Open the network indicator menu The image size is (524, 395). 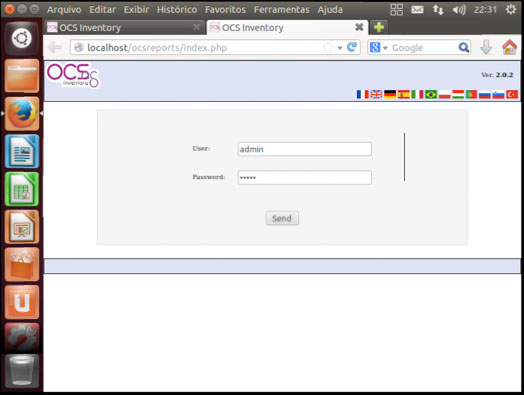(438, 10)
